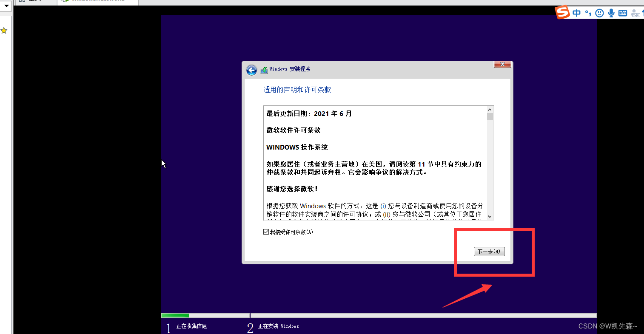Click the Windows 安装程序 title text
The image size is (644, 334).
tap(290, 69)
